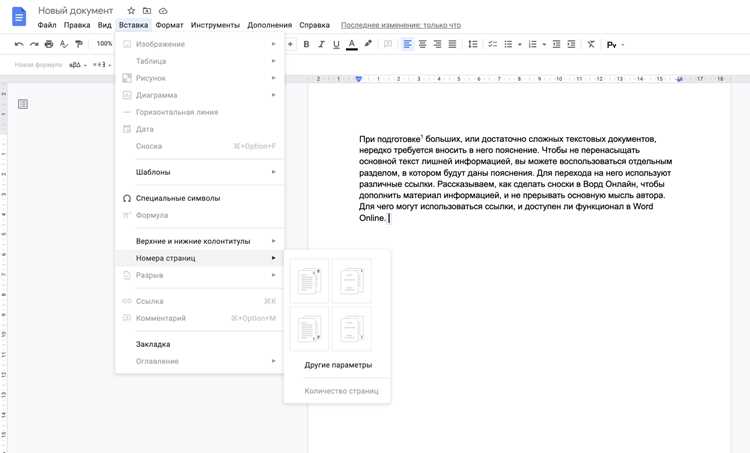Viewport: 750px width, 453px height.
Task: Insert a checklist
Action: coord(492,44)
